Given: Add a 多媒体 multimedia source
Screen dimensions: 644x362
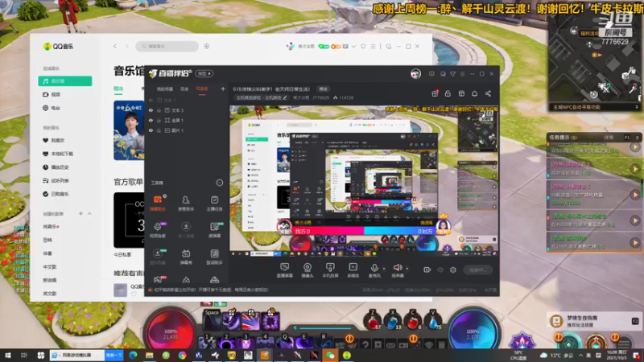Looking at the screenshot, I should 353,270.
